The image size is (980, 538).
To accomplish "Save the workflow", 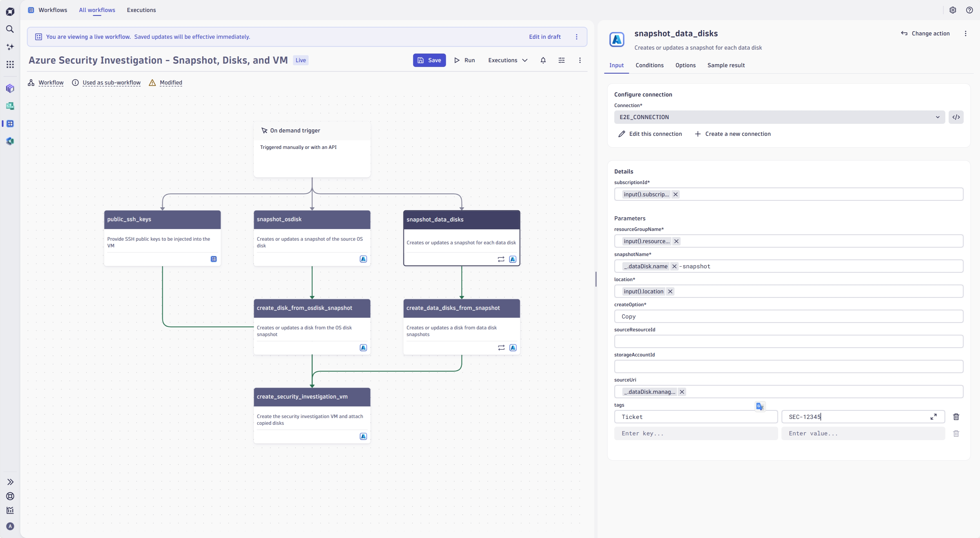I will pyautogui.click(x=429, y=60).
